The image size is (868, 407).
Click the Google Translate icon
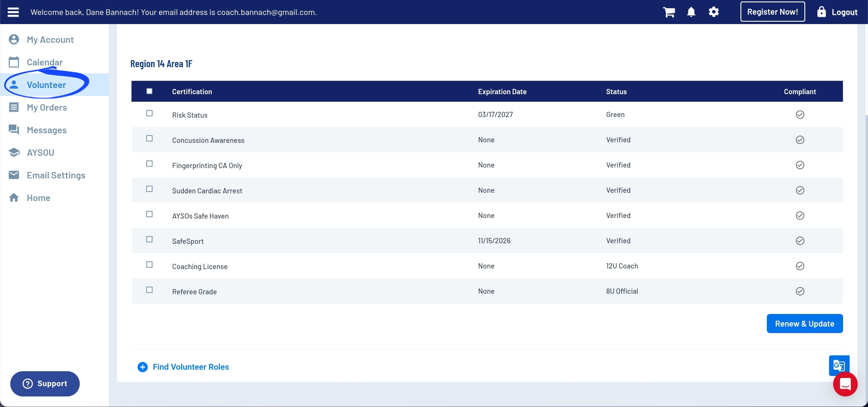[838, 365]
